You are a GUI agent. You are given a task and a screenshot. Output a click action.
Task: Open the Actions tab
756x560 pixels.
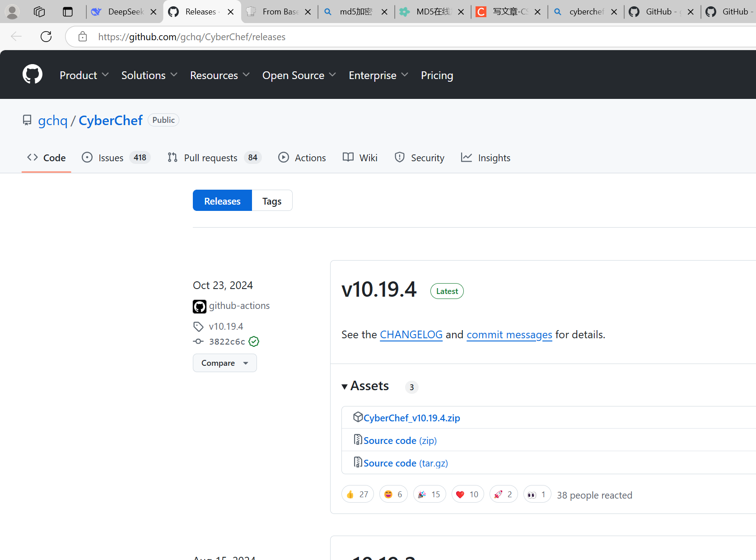tap(302, 158)
